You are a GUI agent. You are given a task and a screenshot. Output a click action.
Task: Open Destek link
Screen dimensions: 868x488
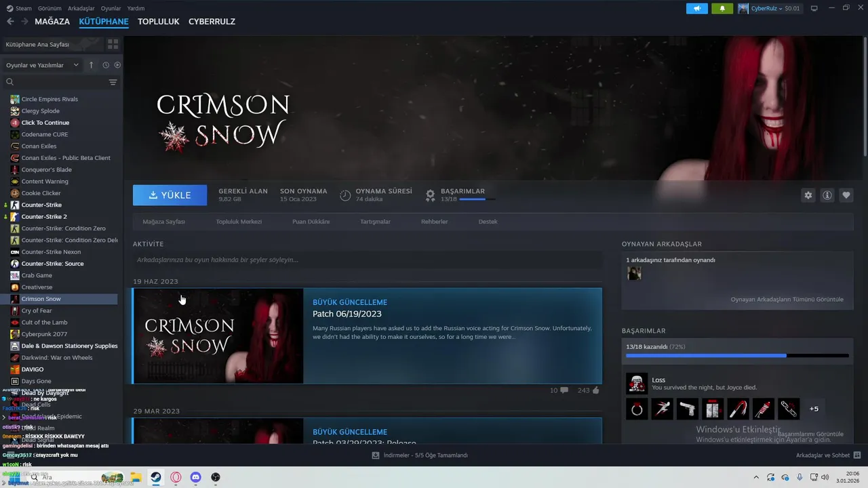[488, 222]
